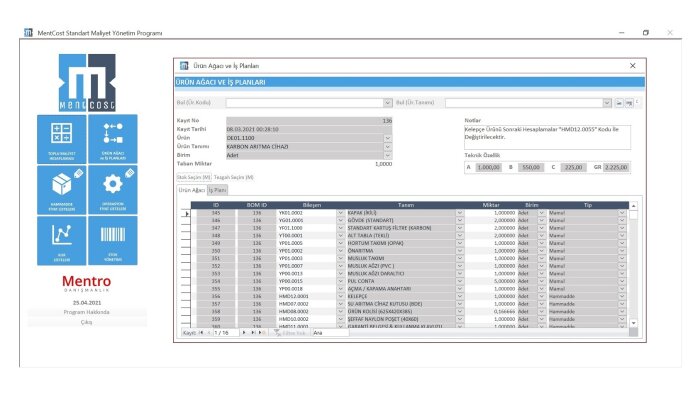Select cell SU ARITMA CİHAZ KUTUSU (BDE)
Image resolution: width=700 pixels, height=394 pixels.
[x=401, y=304]
